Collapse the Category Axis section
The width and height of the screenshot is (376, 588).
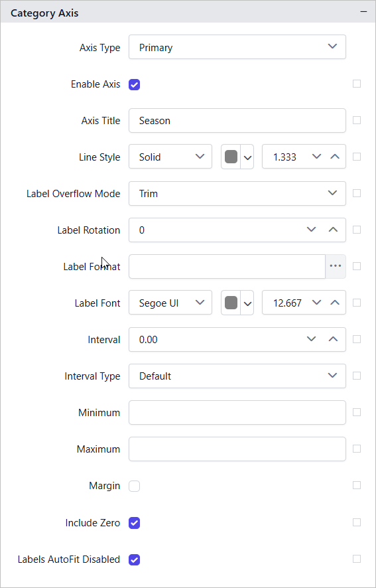tap(363, 12)
